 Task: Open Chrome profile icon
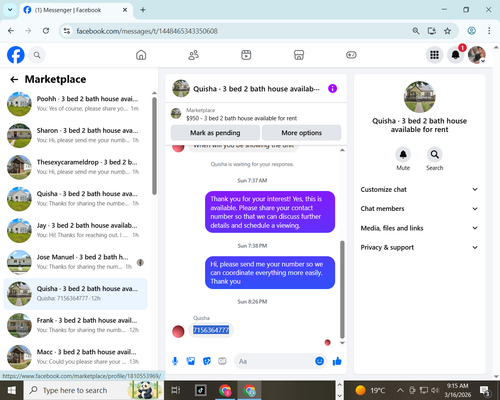pyautogui.click(x=471, y=31)
